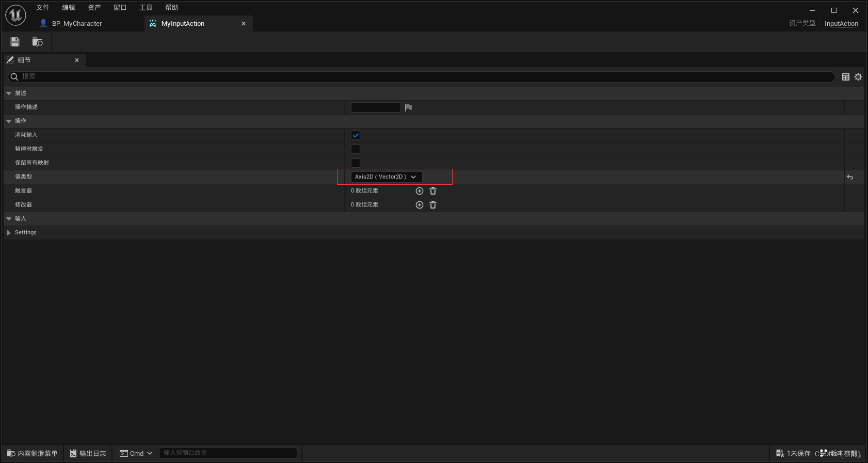Open the 帮助 menu
868x463 pixels.
(172, 7)
